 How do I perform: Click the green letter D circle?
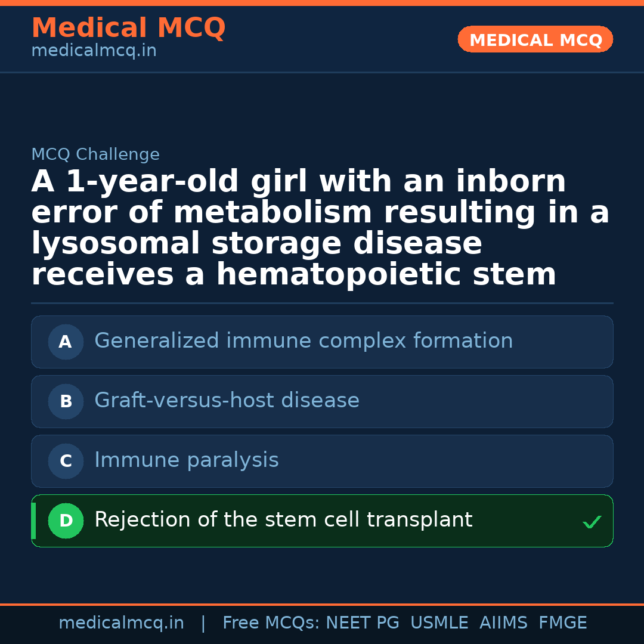click(x=66, y=521)
